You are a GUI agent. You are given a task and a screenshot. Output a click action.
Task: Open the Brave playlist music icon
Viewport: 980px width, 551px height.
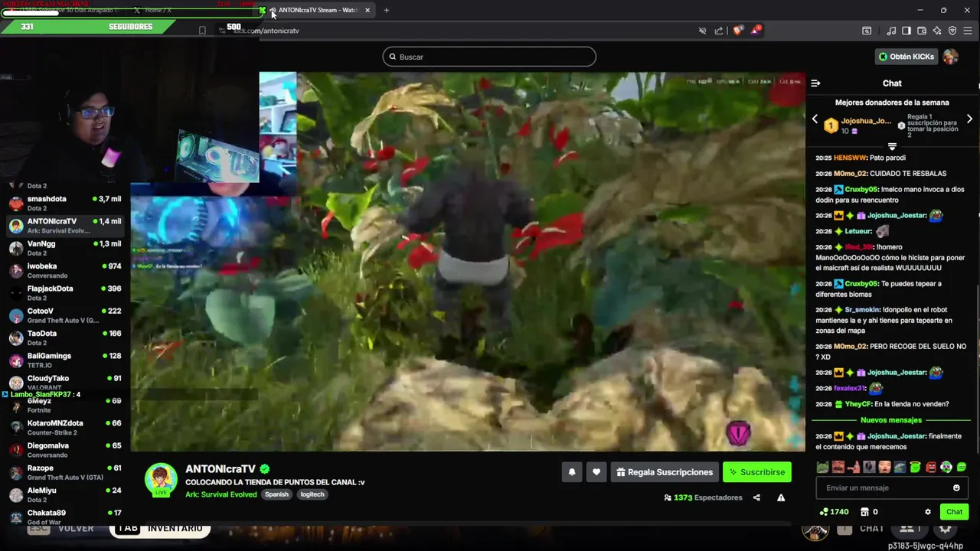click(891, 31)
